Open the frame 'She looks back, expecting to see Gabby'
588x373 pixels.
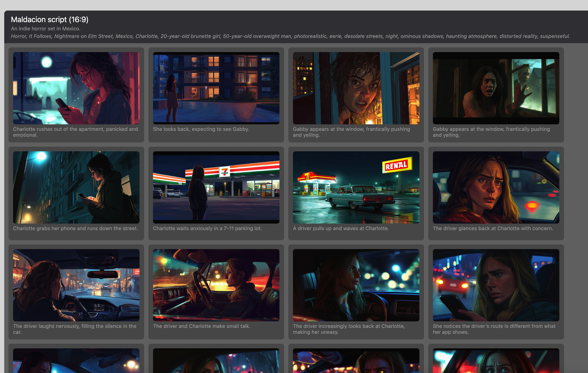[216, 88]
